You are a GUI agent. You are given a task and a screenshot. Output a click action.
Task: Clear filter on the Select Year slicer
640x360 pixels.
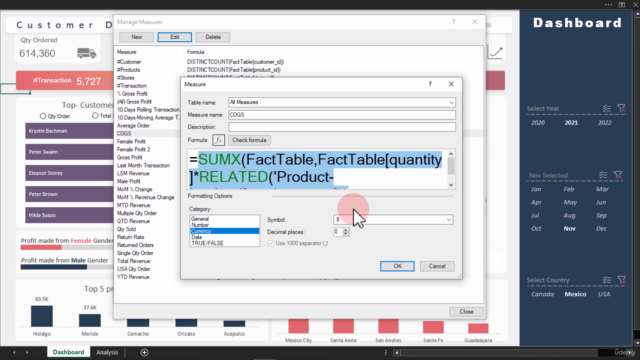[621, 108]
